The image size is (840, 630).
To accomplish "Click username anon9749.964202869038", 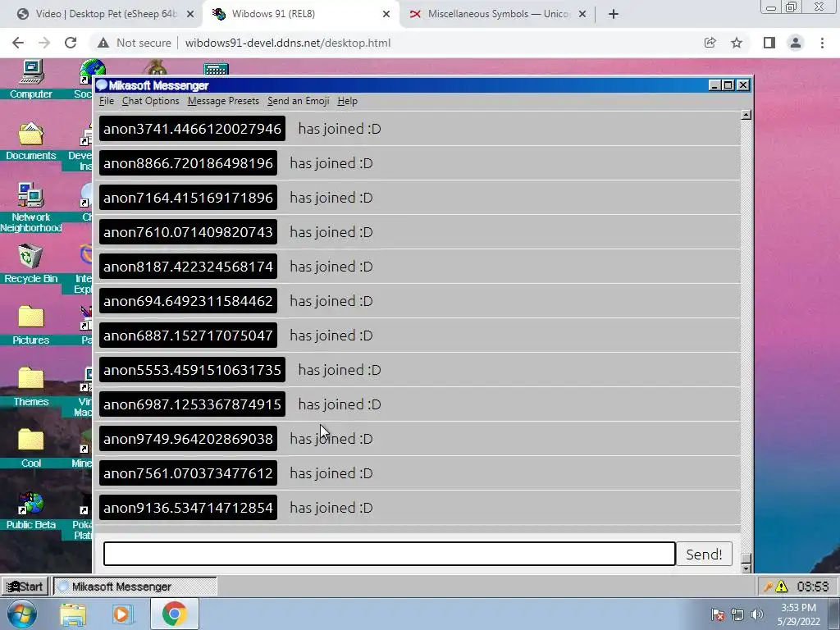I will pyautogui.click(x=188, y=439).
